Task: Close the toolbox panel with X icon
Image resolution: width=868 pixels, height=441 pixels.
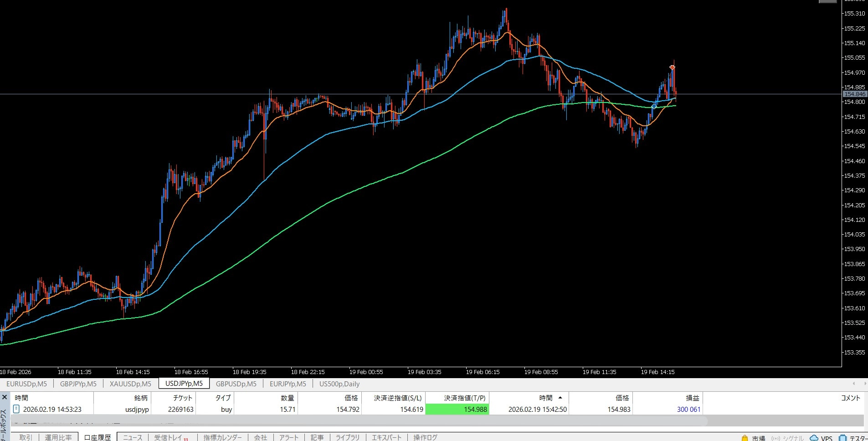Action: [x=5, y=397]
